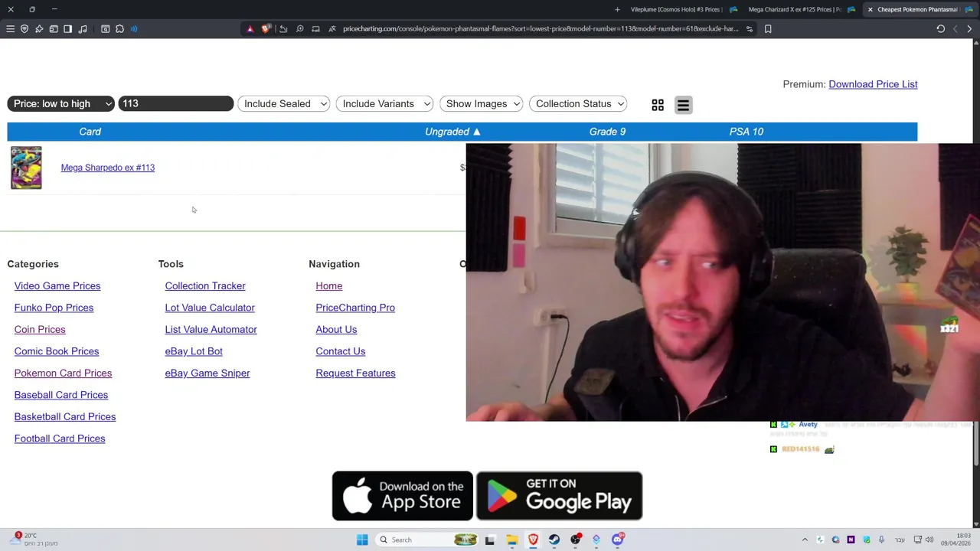Open eBay Lot Bot link
Image resolution: width=980 pixels, height=551 pixels.
pos(194,351)
